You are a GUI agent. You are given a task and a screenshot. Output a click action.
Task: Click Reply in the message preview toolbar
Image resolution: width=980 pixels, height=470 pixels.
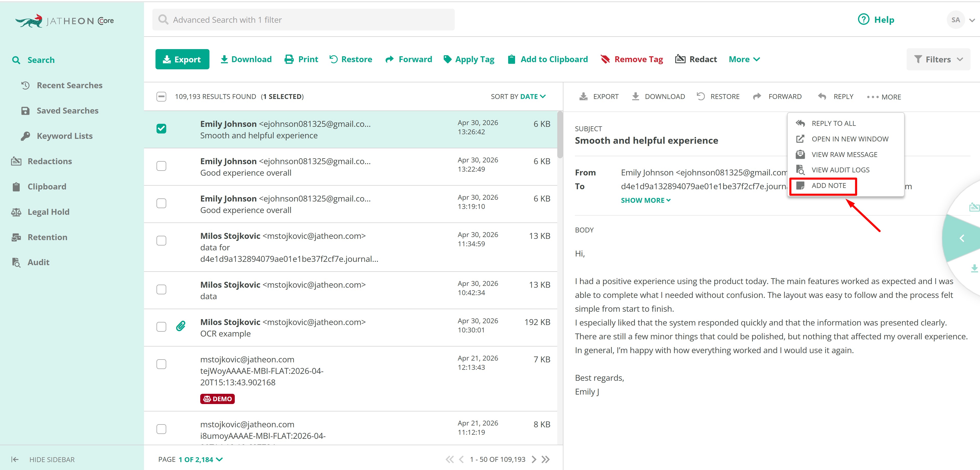tap(836, 97)
